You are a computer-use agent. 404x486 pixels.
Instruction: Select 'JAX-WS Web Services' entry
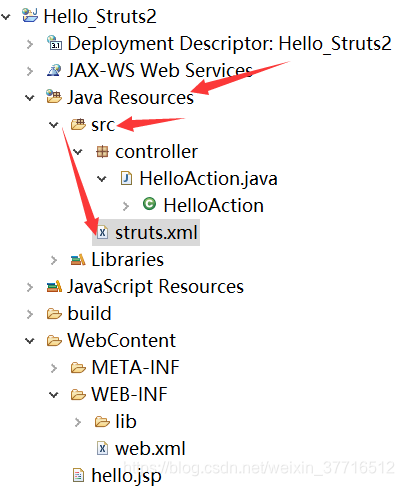[x=160, y=70]
